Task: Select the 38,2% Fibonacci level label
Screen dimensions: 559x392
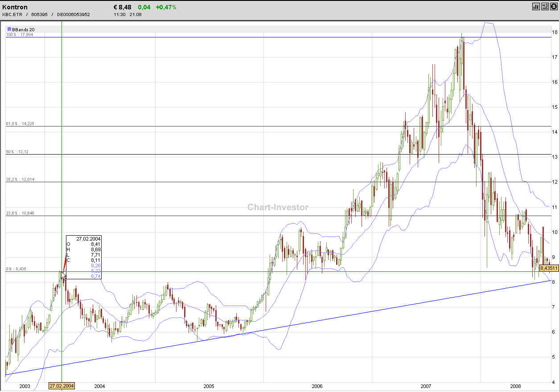Action: (x=20, y=180)
